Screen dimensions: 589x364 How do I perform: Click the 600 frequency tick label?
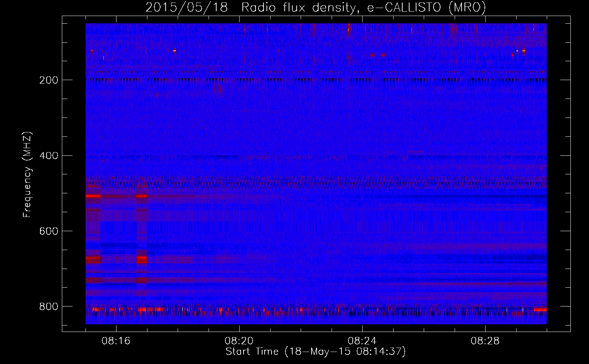(x=48, y=231)
